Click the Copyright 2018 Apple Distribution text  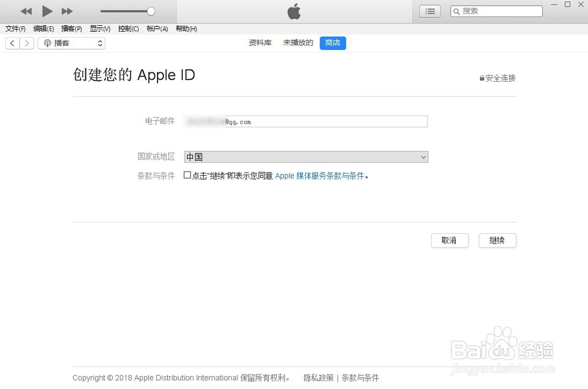[181, 378]
